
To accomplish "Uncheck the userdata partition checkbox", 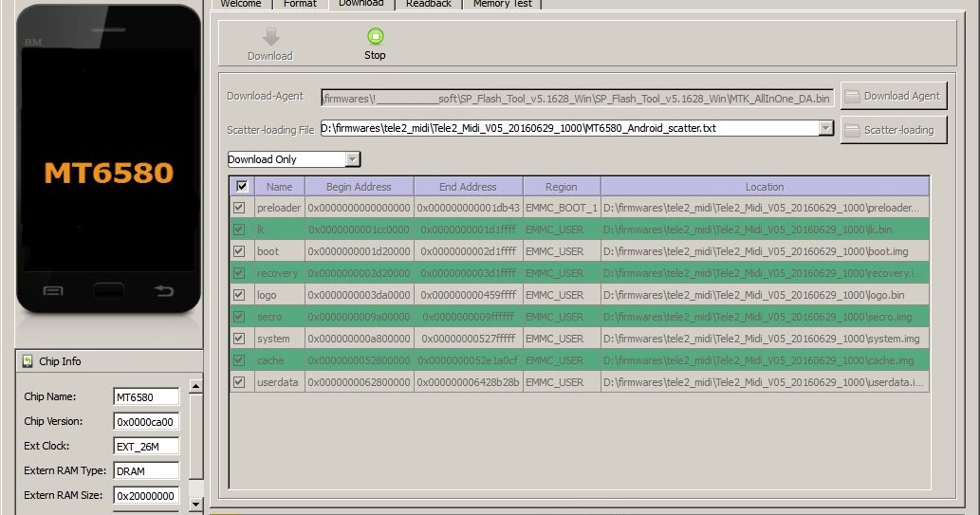I will [x=239, y=382].
